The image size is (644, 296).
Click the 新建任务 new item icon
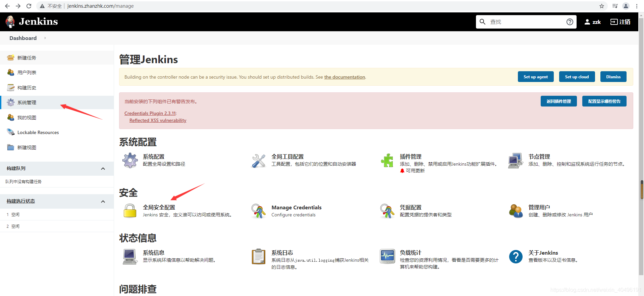pos(11,57)
